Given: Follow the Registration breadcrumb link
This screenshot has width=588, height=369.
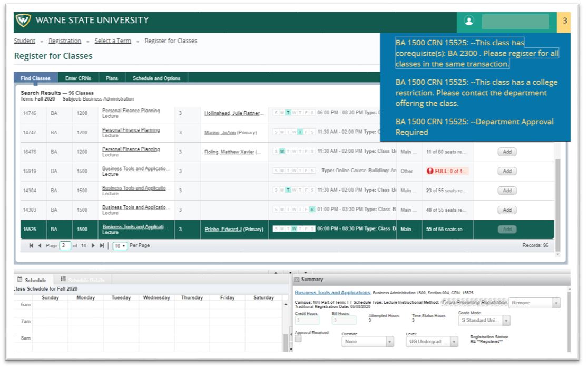Looking at the screenshot, I should coord(65,41).
